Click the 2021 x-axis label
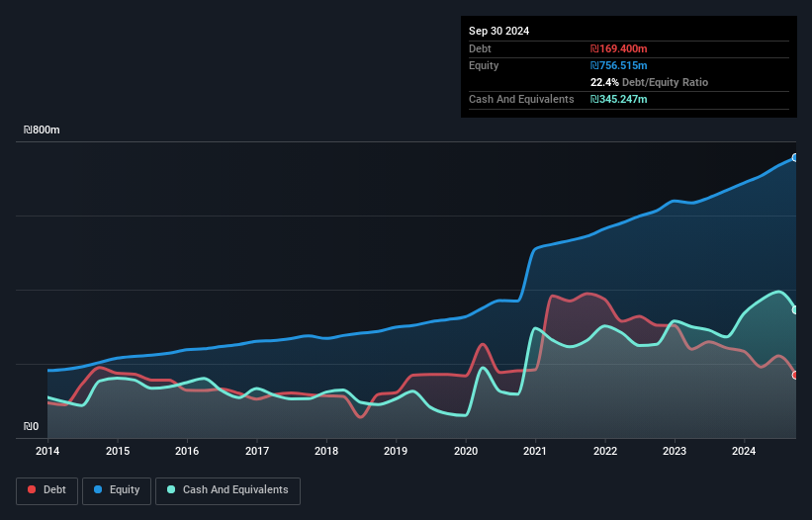 535,451
